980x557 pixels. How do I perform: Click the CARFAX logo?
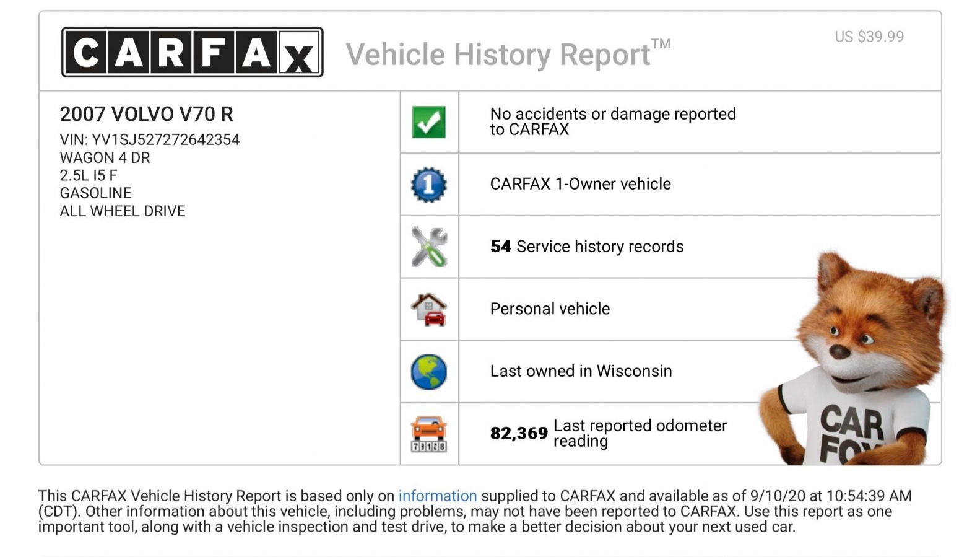[x=192, y=52]
